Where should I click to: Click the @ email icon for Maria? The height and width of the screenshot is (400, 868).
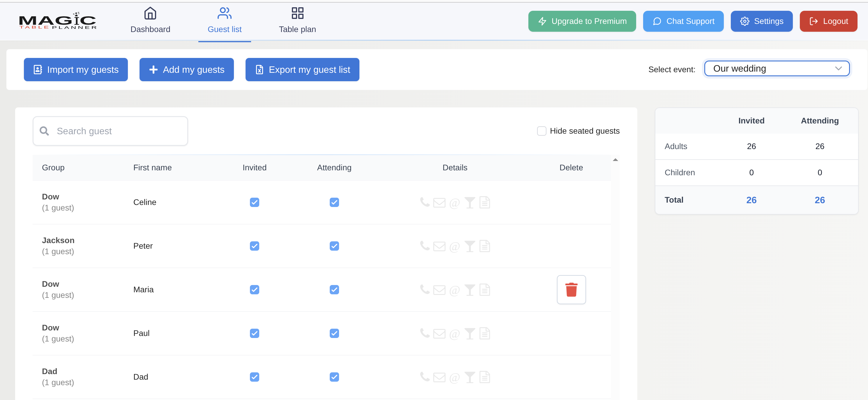pyautogui.click(x=455, y=290)
